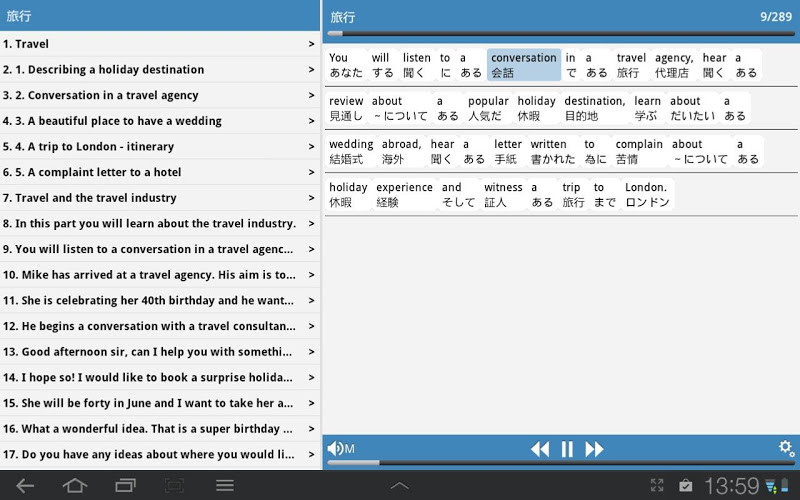The height and width of the screenshot is (500, 800).
Task: Pause the audio playback
Action: (x=567, y=449)
